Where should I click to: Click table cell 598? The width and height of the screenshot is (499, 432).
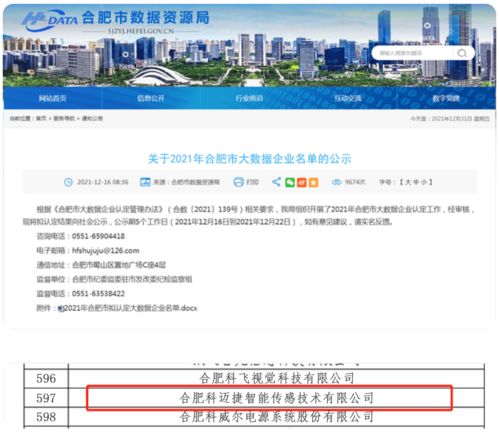pyautogui.click(x=46, y=417)
